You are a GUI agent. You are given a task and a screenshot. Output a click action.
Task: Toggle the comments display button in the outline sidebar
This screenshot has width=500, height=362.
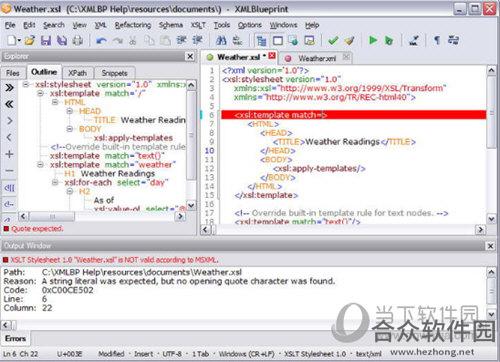[9, 204]
